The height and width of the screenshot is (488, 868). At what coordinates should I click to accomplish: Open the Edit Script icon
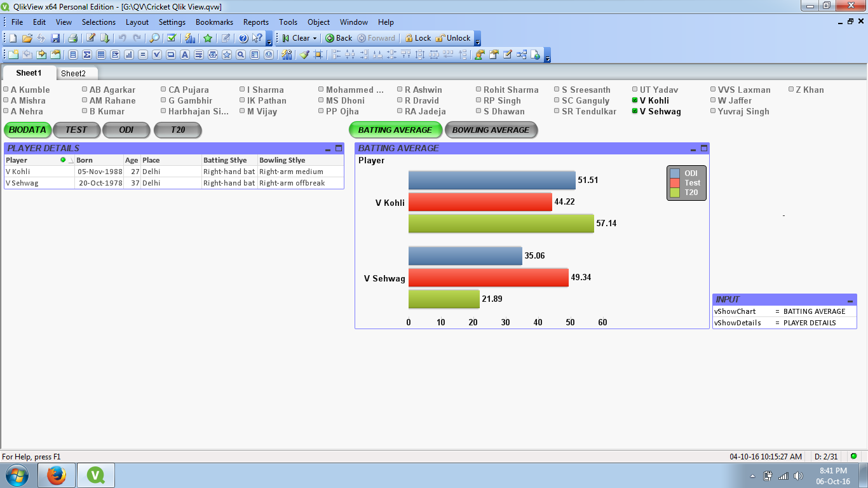pyautogui.click(x=91, y=38)
